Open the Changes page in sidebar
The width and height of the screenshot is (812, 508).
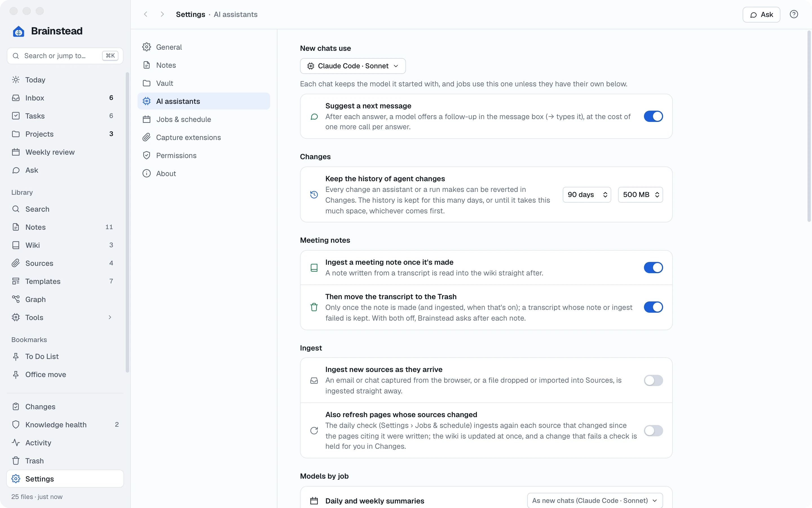pyautogui.click(x=65, y=406)
